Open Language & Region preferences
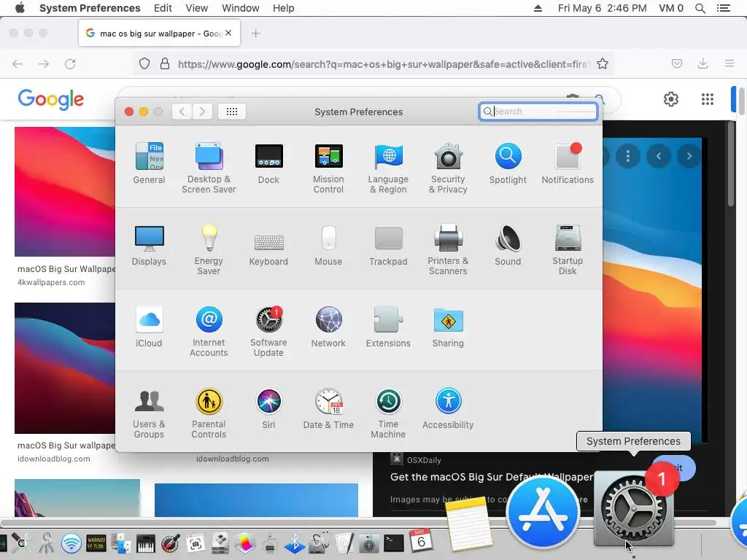 [x=388, y=168]
